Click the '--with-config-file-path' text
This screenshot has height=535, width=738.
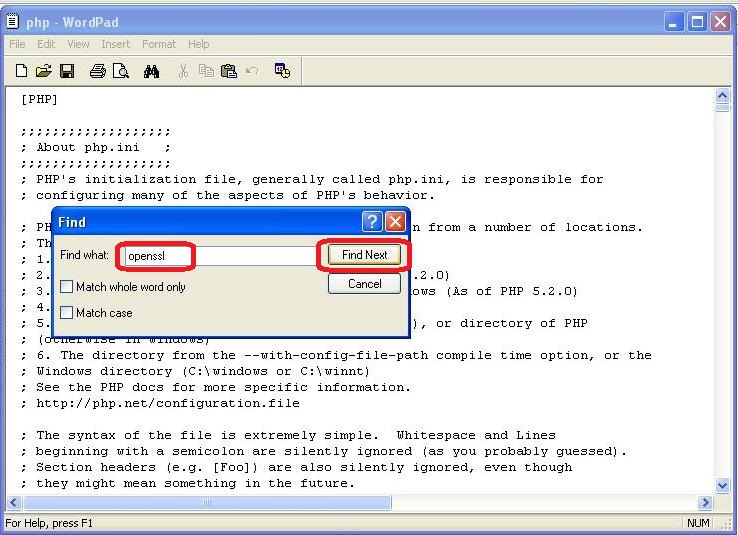(336, 355)
